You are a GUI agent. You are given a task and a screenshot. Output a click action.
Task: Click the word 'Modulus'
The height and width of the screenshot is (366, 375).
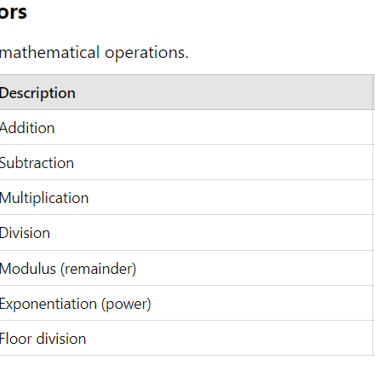(x=28, y=268)
